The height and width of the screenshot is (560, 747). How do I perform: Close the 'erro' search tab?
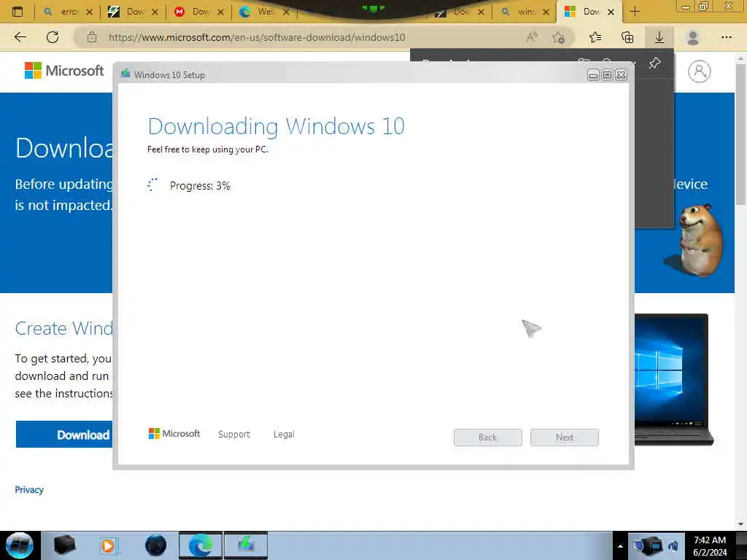89,12
